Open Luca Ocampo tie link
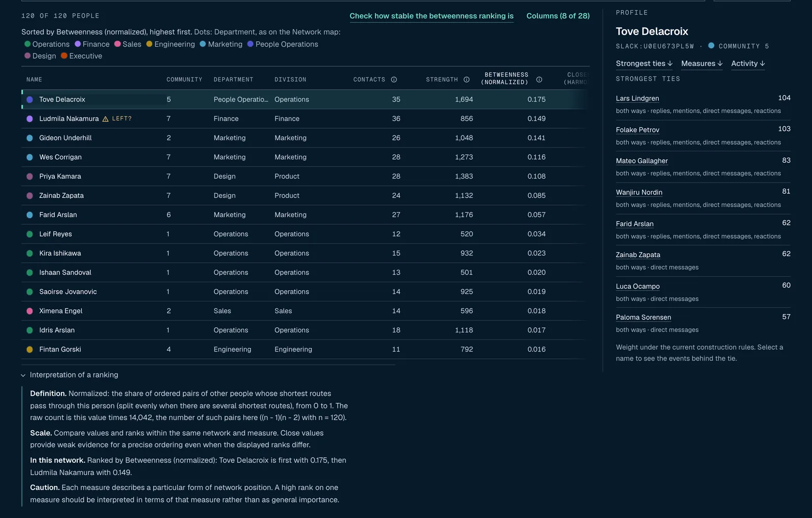The width and height of the screenshot is (812, 518). tap(637, 286)
